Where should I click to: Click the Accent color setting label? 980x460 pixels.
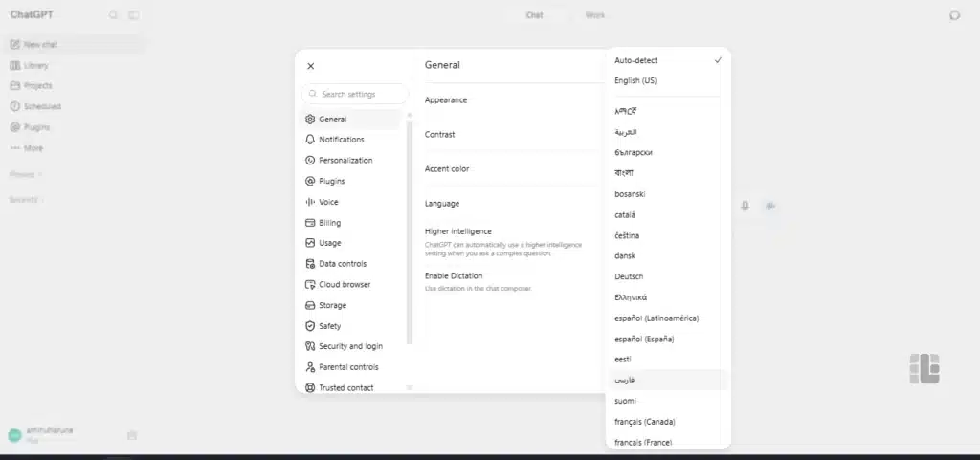(447, 169)
